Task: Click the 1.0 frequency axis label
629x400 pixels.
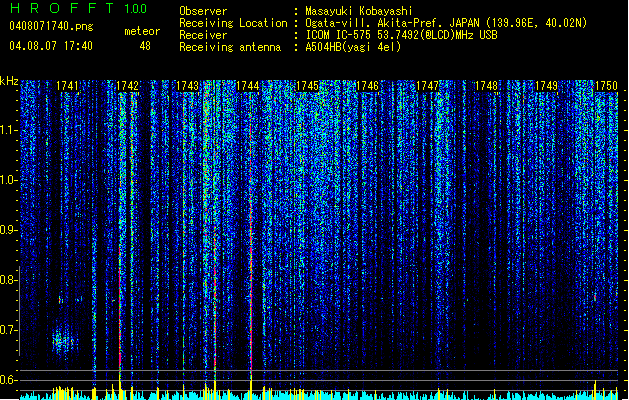Action: point(7,180)
